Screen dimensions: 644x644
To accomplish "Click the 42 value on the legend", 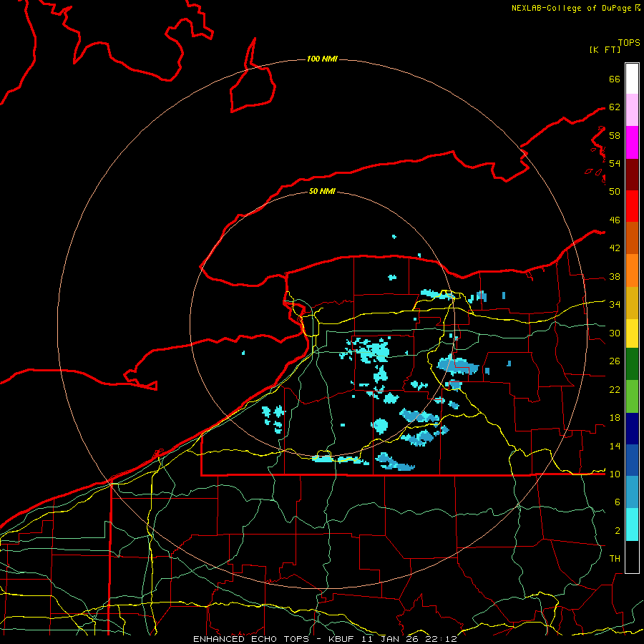I will [x=615, y=248].
